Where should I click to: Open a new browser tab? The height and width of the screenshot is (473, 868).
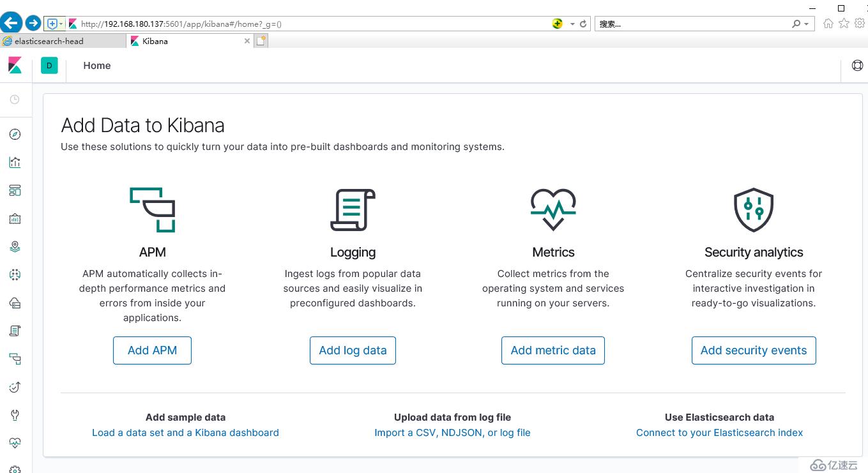(x=261, y=41)
